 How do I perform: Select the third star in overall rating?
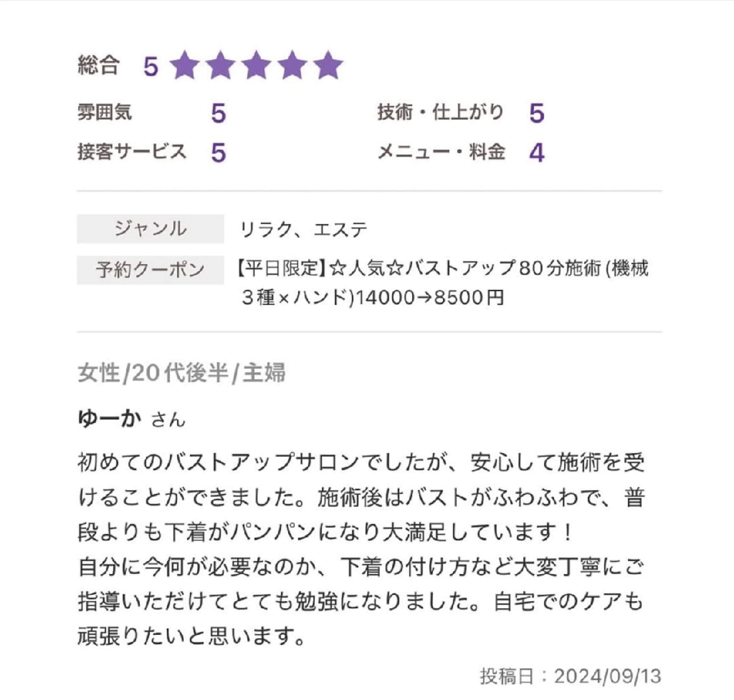(256, 66)
